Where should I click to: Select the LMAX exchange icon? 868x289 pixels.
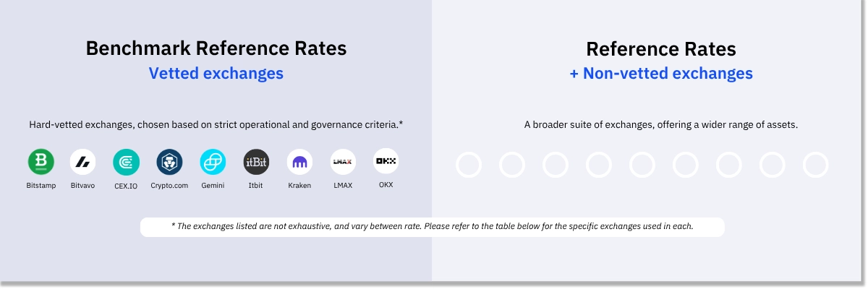[343, 163]
